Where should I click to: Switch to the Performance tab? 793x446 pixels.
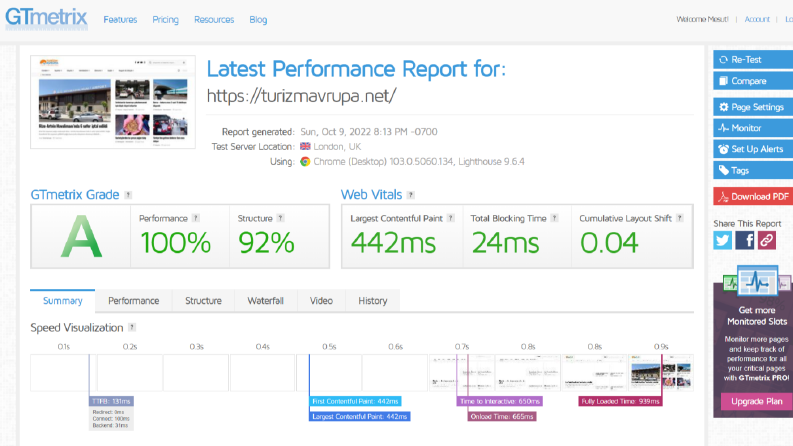(134, 301)
